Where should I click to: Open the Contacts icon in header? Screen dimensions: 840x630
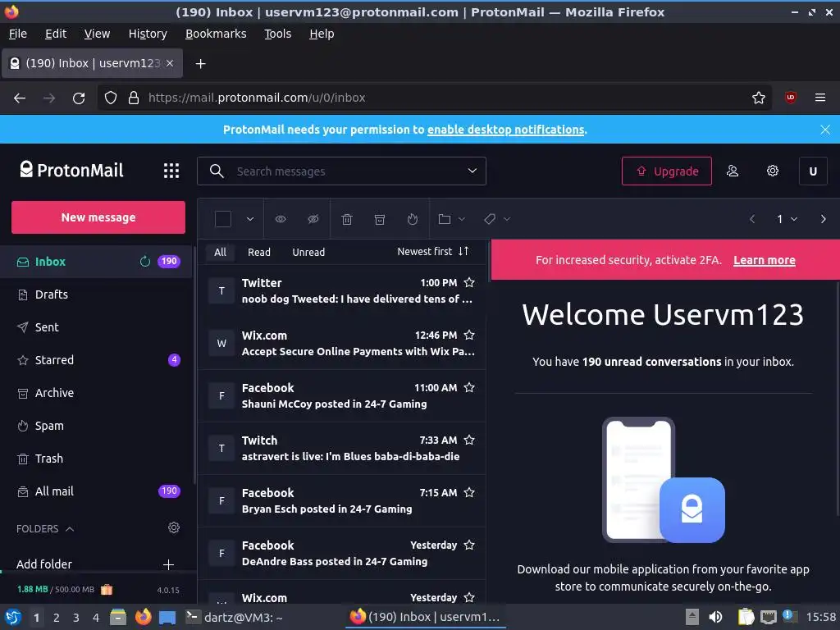coord(733,171)
